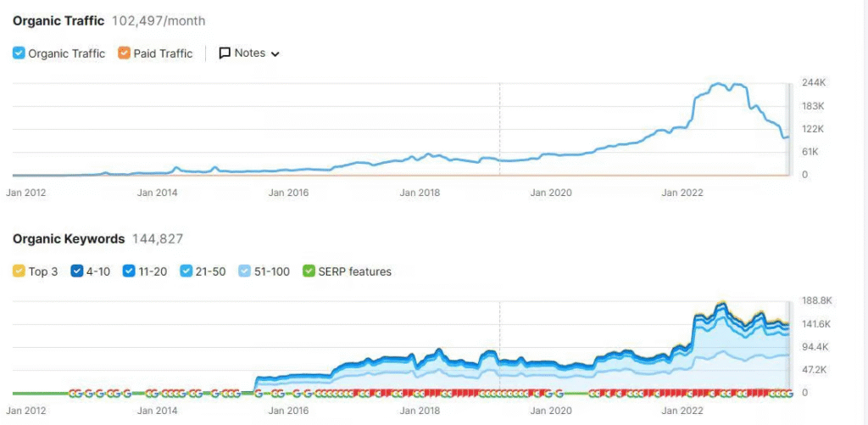Click the dashed vertical marker in traffic chart
Image resolution: width=868 pixels, height=425 pixels.
[499, 127]
